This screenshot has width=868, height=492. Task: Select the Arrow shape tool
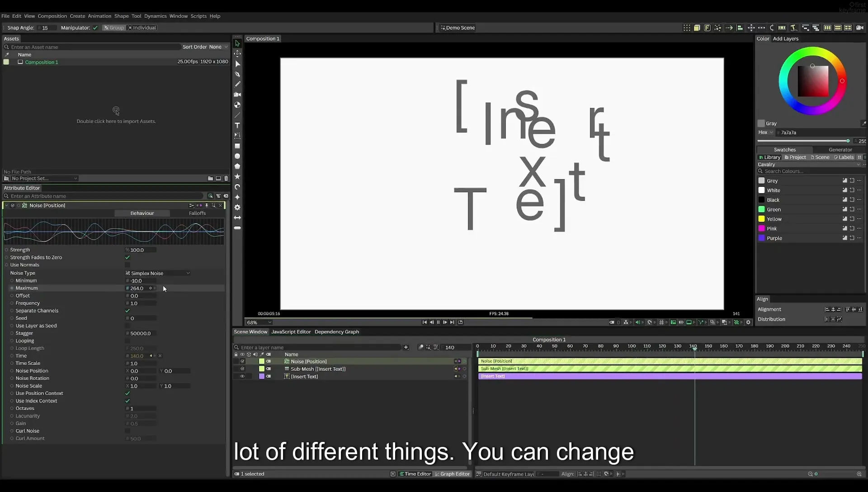click(237, 218)
